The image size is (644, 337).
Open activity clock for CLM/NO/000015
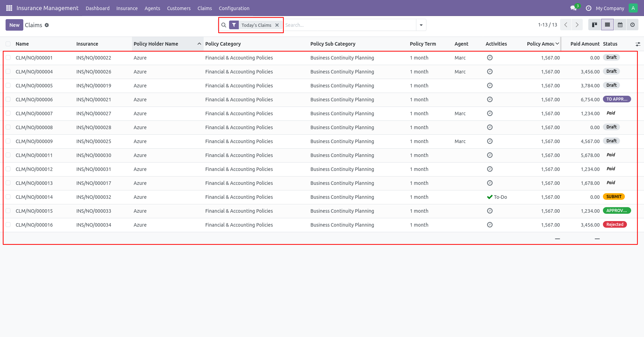pyautogui.click(x=490, y=211)
